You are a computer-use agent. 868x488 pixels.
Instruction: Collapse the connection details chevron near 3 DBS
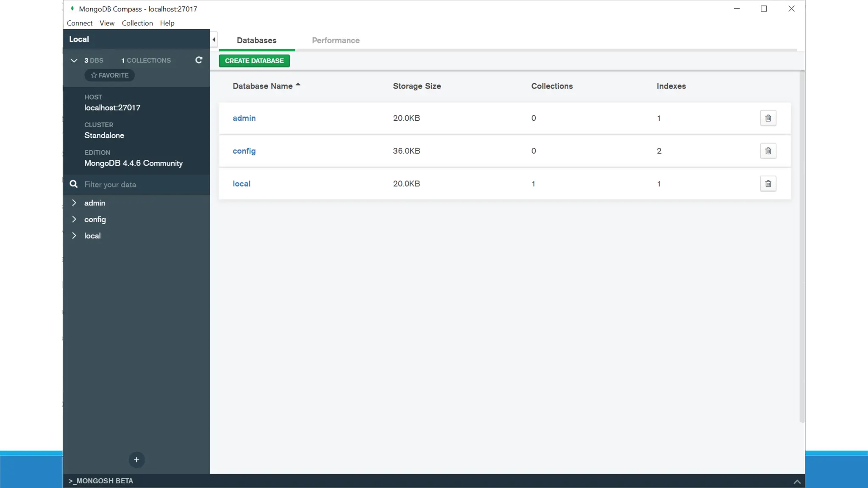pos(74,61)
